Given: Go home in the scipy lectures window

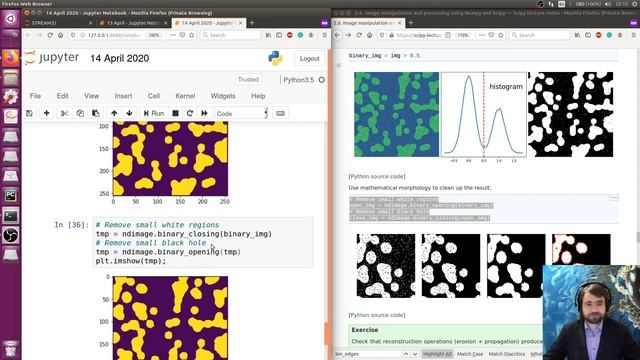Looking at the screenshot, I should coord(369,35).
